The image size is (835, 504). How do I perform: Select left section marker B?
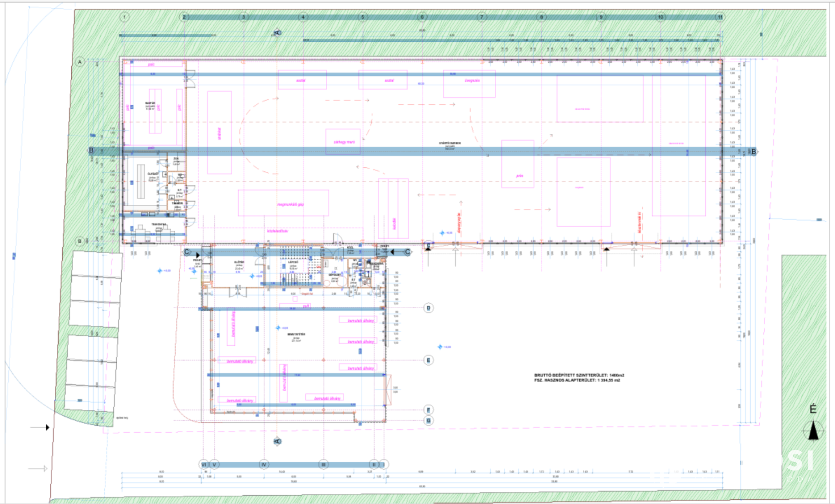(x=91, y=150)
